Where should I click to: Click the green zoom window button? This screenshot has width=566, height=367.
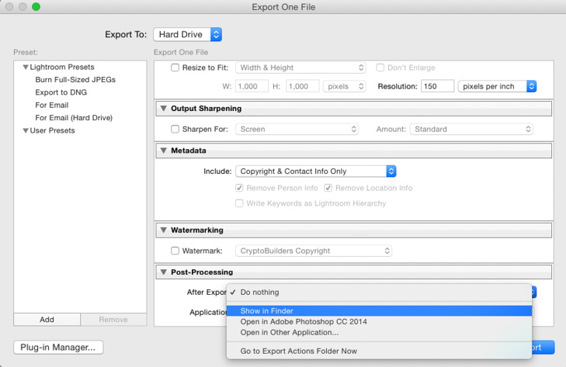pos(36,7)
